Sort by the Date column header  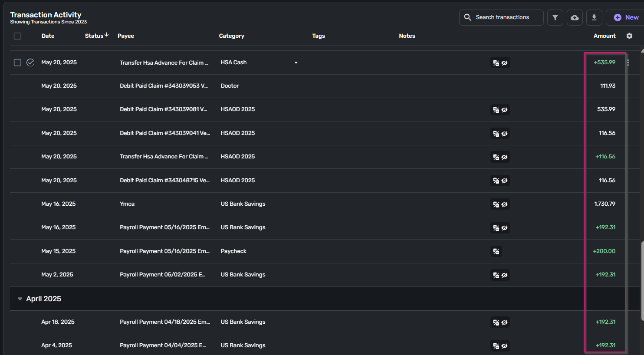tap(48, 36)
